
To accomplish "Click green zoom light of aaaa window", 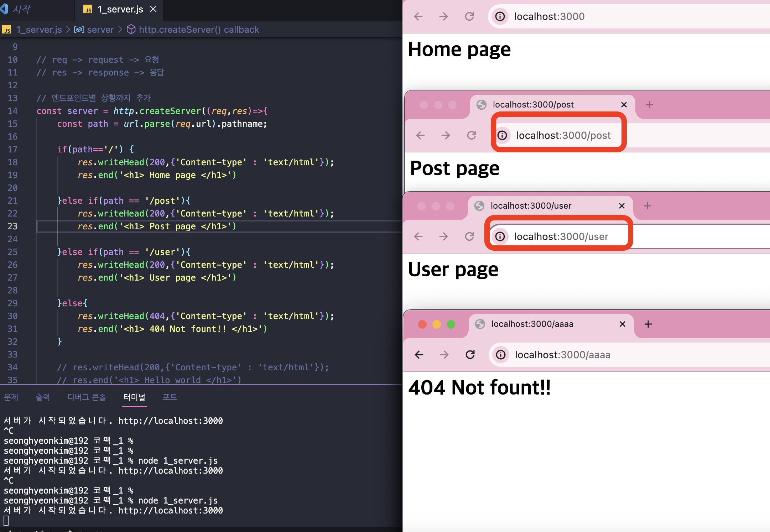I will click(x=451, y=324).
